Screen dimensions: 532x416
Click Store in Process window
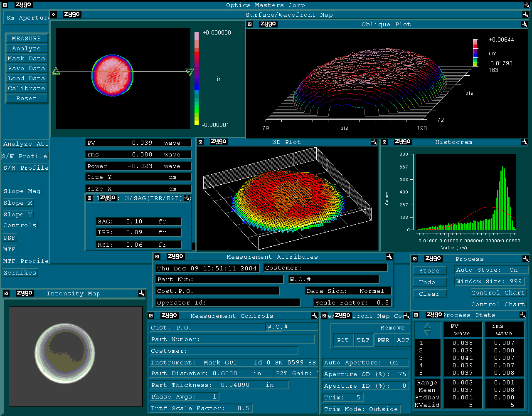tap(429, 270)
